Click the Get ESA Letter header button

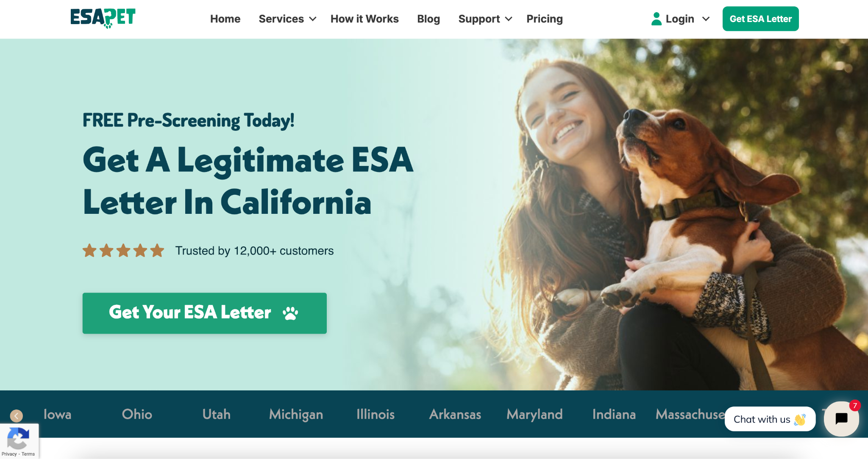tap(761, 19)
